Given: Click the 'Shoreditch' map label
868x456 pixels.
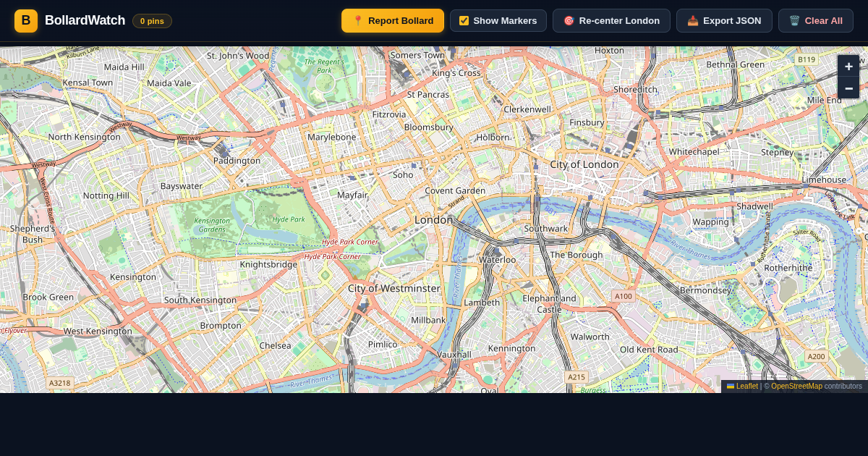Looking at the screenshot, I should [636, 89].
